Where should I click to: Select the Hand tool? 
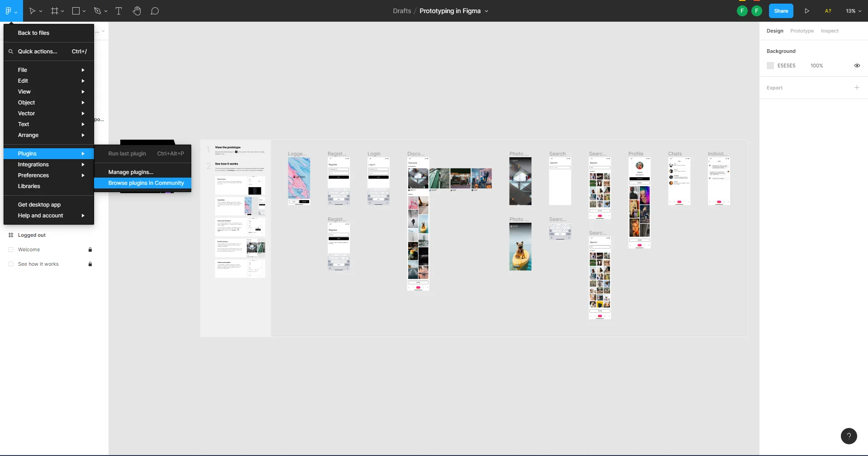pos(137,11)
